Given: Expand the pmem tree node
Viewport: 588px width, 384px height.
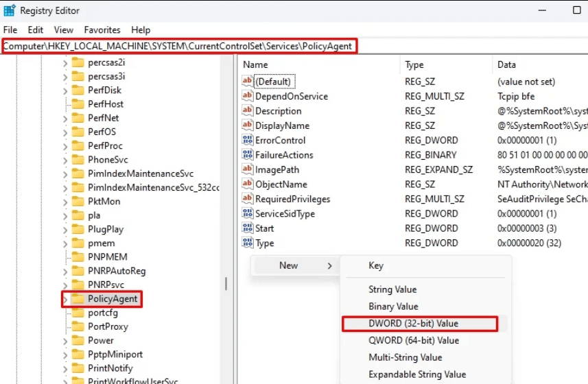Looking at the screenshot, I should (x=65, y=243).
